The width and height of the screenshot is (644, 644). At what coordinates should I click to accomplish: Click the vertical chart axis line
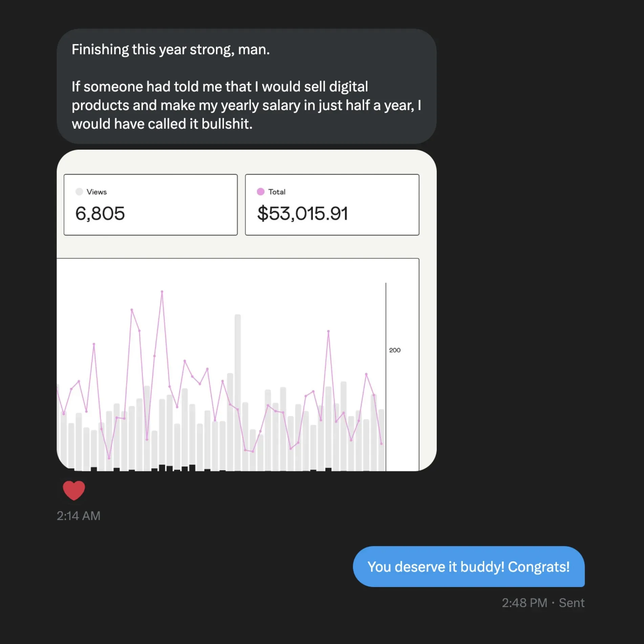pos(386,377)
